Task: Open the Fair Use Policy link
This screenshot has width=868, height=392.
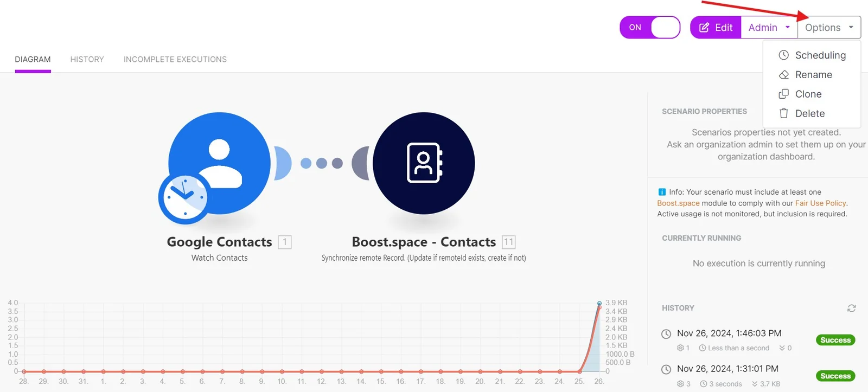Action: tap(820, 203)
